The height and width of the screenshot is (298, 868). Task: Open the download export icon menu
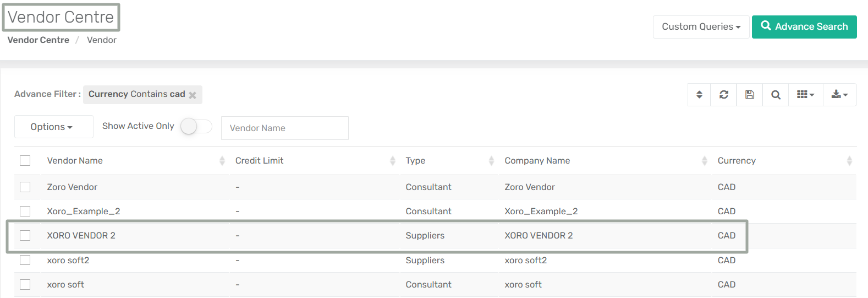[839, 95]
